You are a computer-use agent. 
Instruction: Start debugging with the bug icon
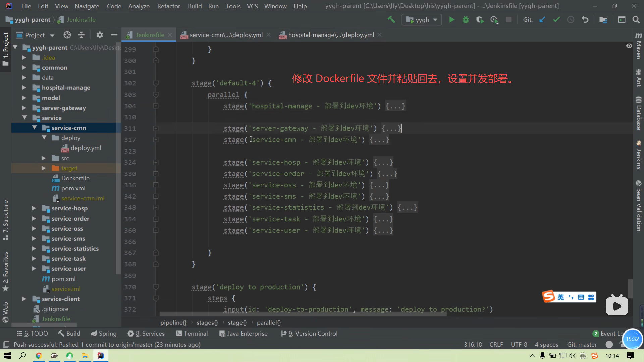pos(466,20)
